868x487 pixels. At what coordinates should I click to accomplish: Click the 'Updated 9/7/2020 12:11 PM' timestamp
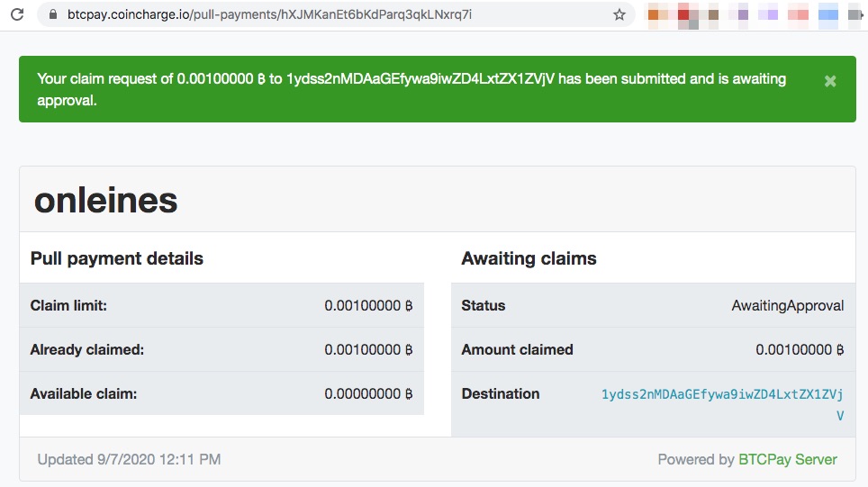[129, 459]
